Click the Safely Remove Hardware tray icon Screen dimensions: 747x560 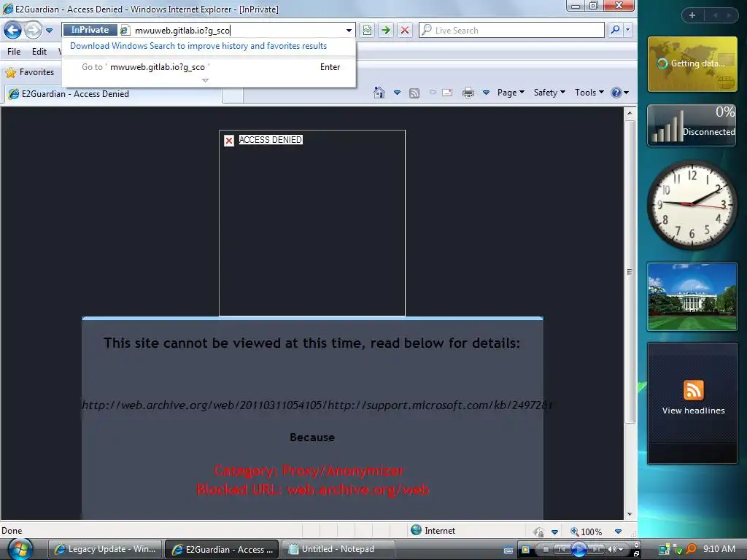click(678, 550)
